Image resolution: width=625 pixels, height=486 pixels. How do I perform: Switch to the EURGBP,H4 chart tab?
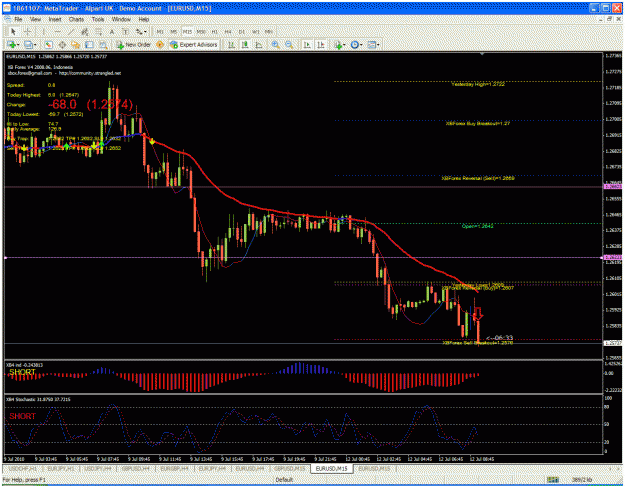[x=174, y=469]
